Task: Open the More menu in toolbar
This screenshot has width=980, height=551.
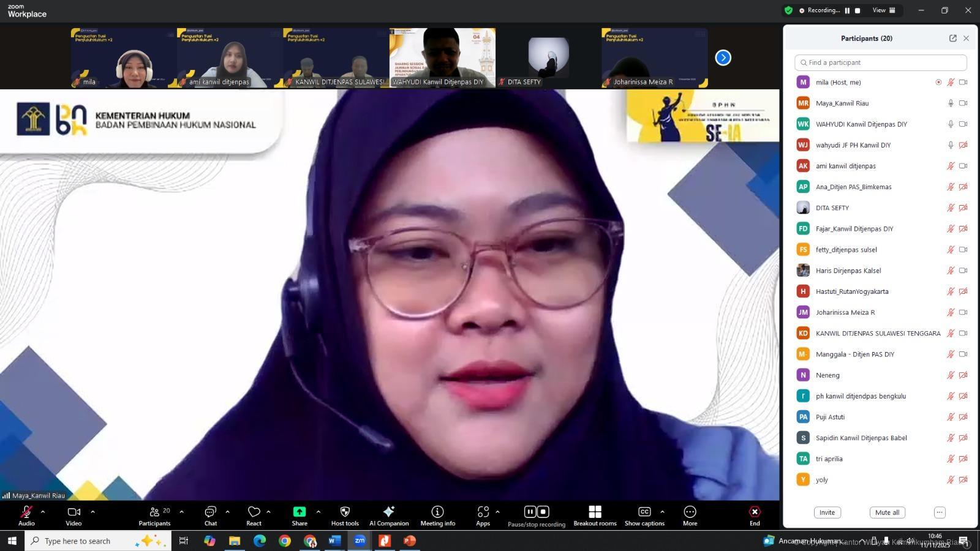Action: tap(690, 512)
